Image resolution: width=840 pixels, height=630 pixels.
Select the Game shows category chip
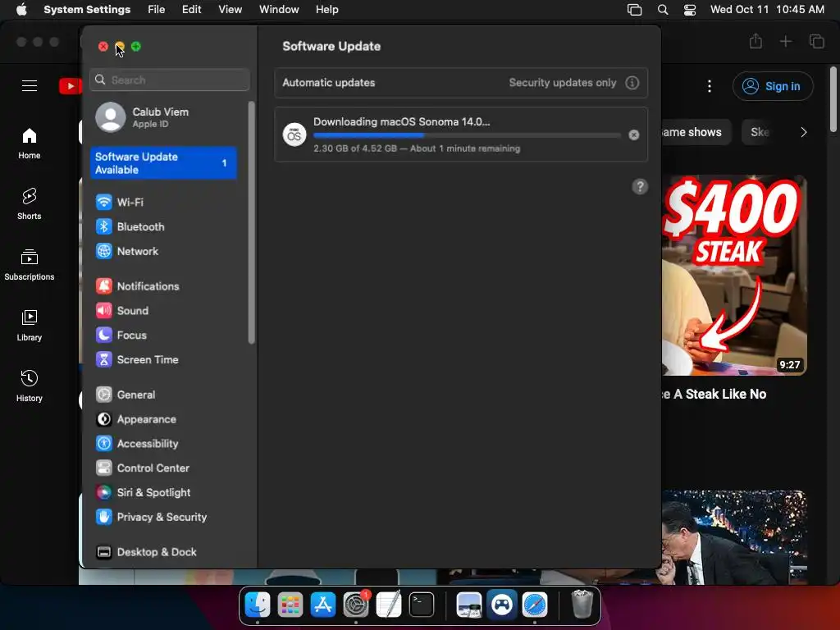pos(696,132)
